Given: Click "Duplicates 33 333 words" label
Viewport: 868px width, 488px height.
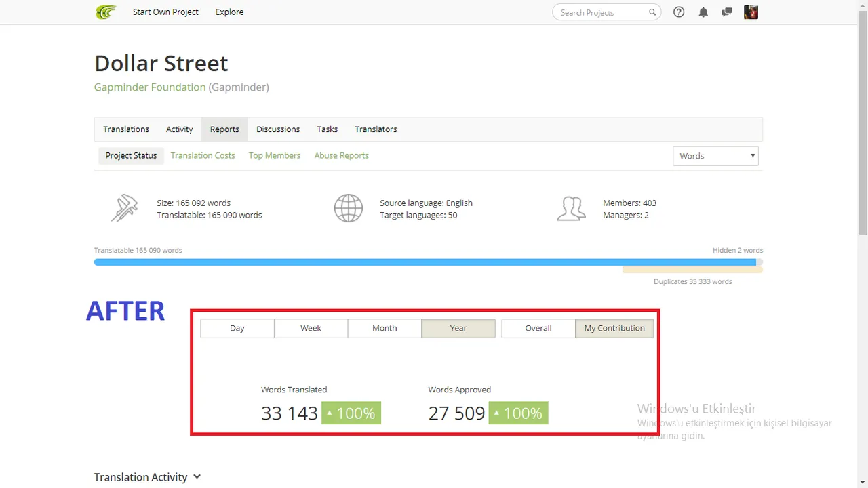Looking at the screenshot, I should (693, 281).
